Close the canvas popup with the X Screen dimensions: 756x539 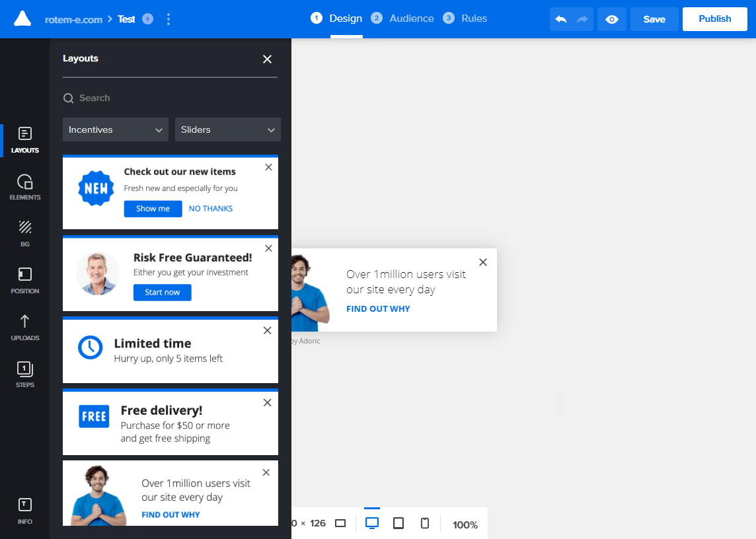pyautogui.click(x=482, y=262)
